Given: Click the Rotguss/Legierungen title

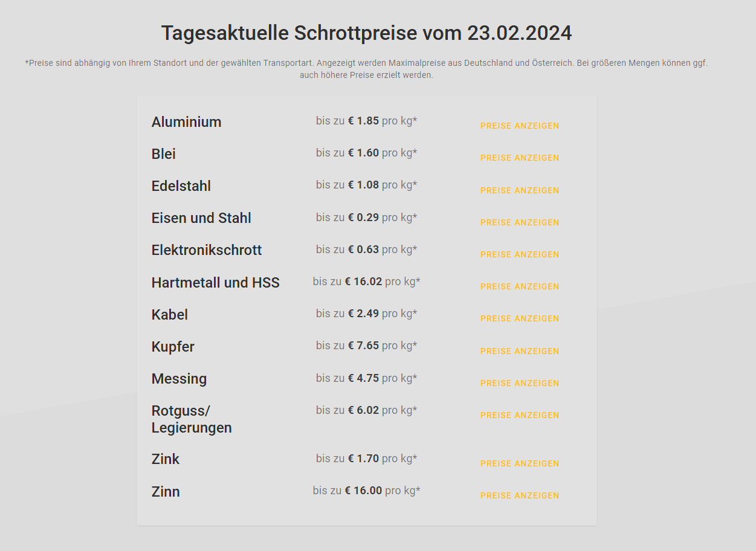Looking at the screenshot, I should tap(192, 419).
